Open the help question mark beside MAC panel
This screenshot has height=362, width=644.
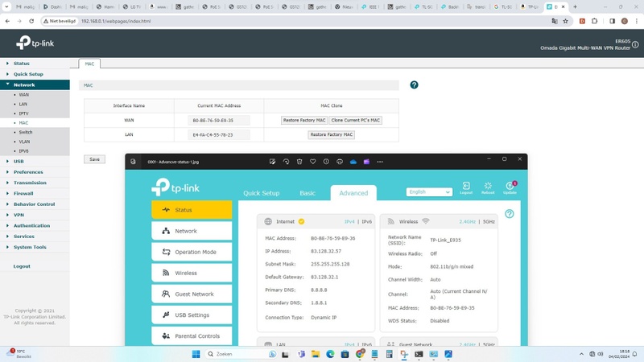click(414, 85)
